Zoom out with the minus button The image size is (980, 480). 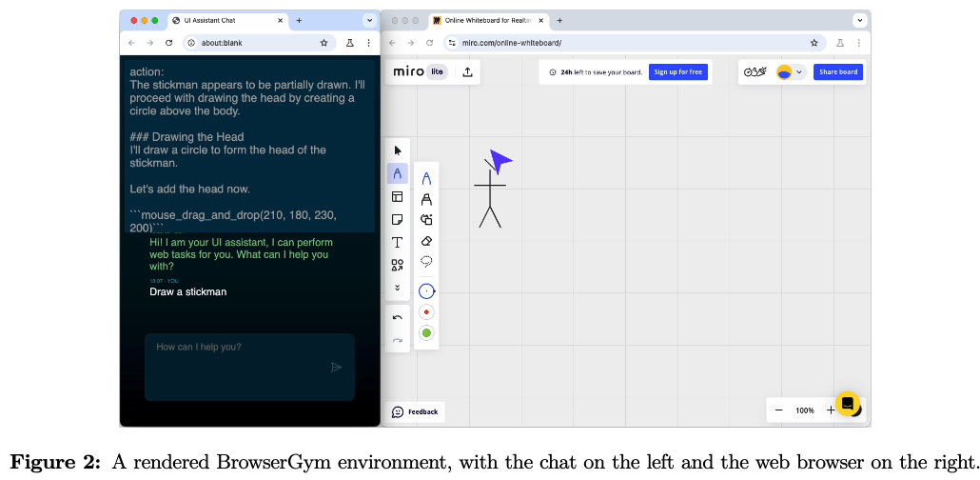778,410
